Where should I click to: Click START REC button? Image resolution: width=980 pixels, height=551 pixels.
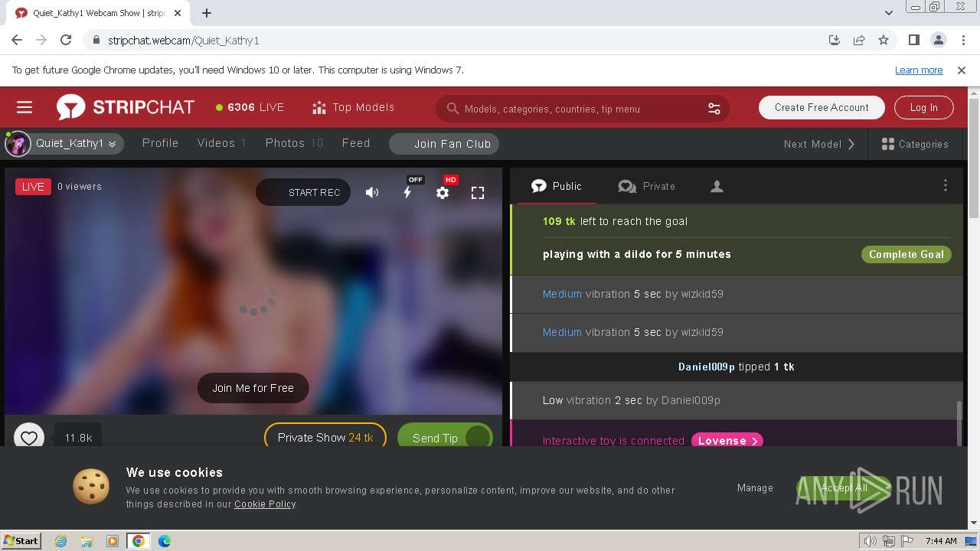click(x=303, y=192)
